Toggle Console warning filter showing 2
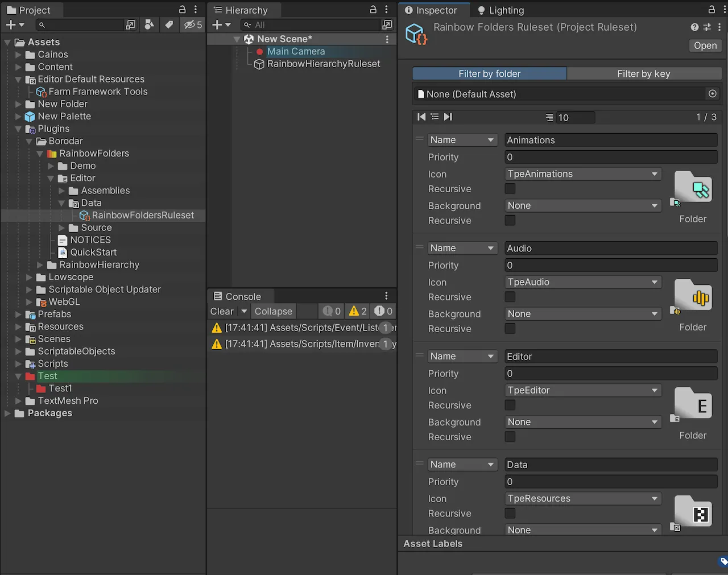The width and height of the screenshot is (728, 575). (x=358, y=311)
